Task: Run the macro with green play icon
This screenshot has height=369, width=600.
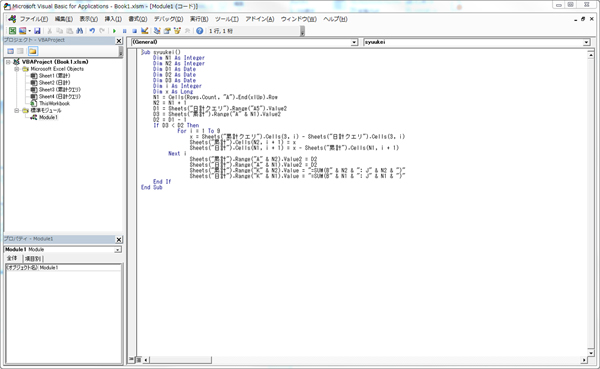Action: pos(114,31)
